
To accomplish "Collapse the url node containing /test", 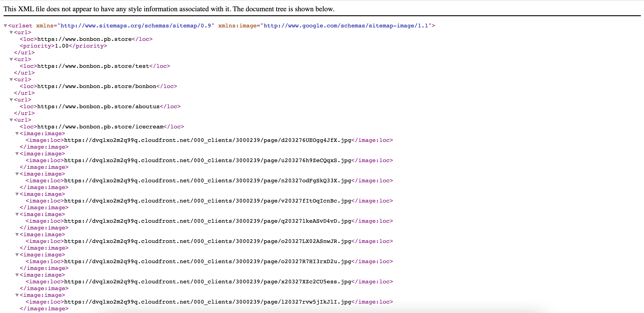I will [x=11, y=59].
